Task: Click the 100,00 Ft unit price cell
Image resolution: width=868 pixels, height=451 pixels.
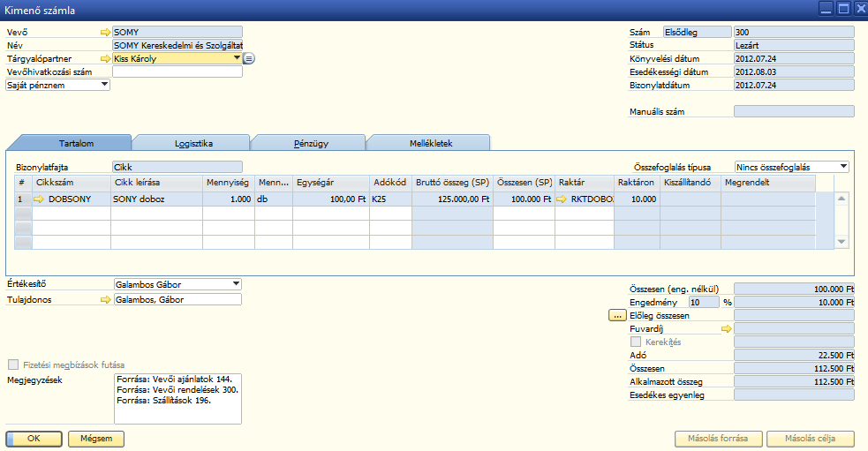Action: click(331, 199)
